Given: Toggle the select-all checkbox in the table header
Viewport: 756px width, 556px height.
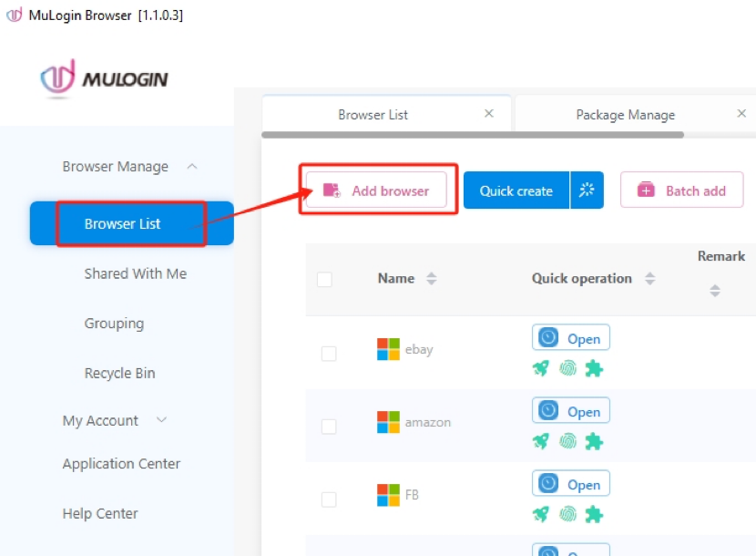Looking at the screenshot, I should 324,280.
